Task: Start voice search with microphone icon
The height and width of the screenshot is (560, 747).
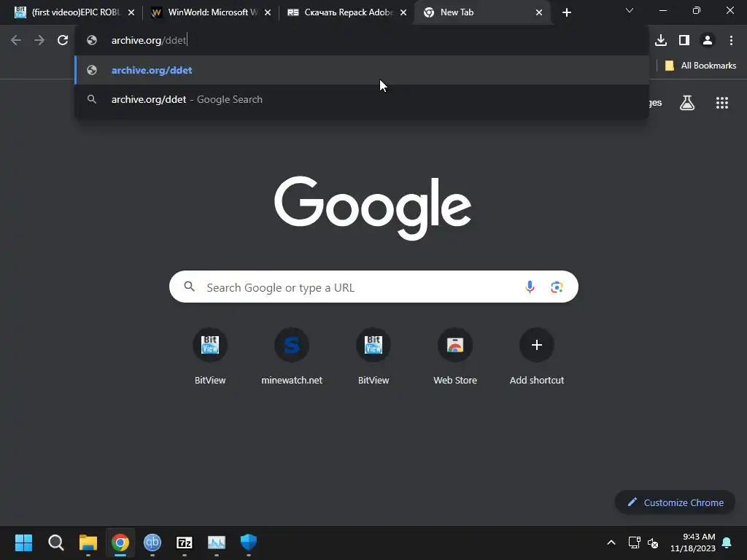Action: 530,287
